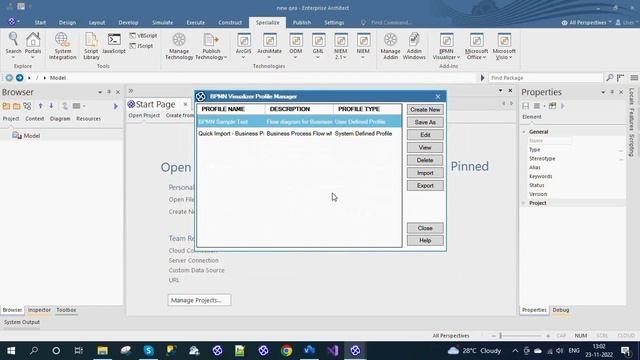Open the ODM technology icon
This screenshot has width=640, height=360.
296,46
